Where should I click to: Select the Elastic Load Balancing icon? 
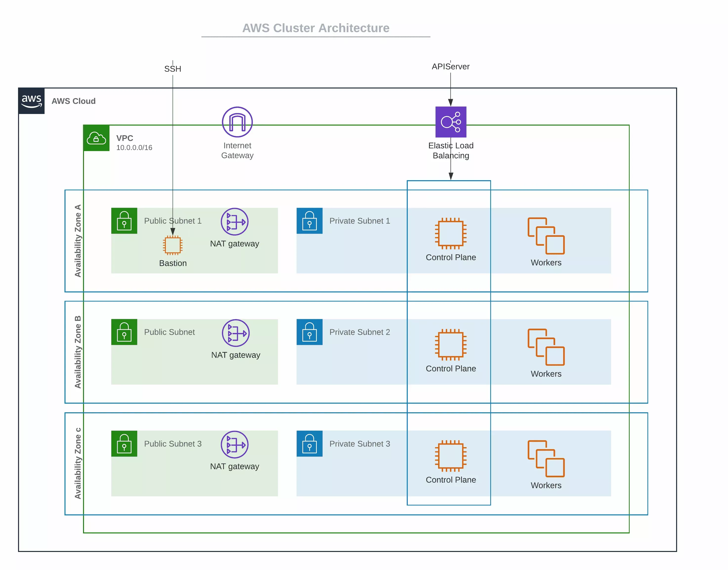pos(451,122)
